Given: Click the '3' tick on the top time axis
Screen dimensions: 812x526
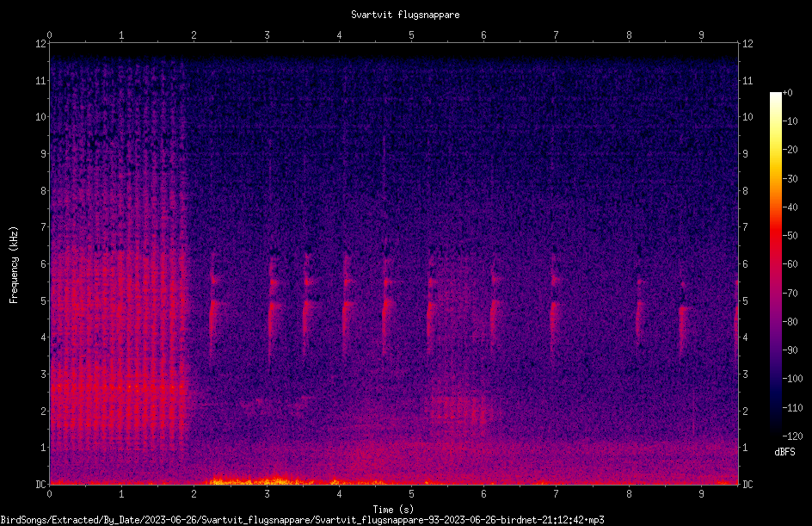Looking at the screenshot, I should (x=267, y=35).
